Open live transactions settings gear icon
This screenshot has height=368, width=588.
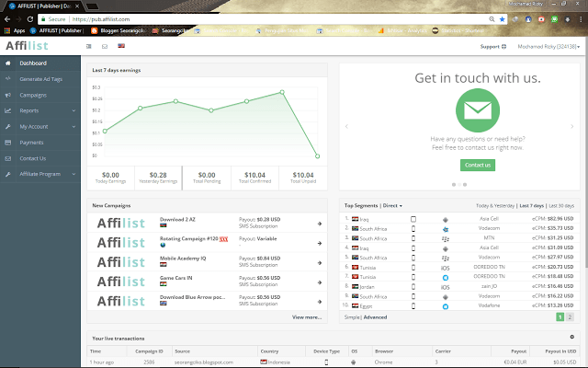click(571, 337)
